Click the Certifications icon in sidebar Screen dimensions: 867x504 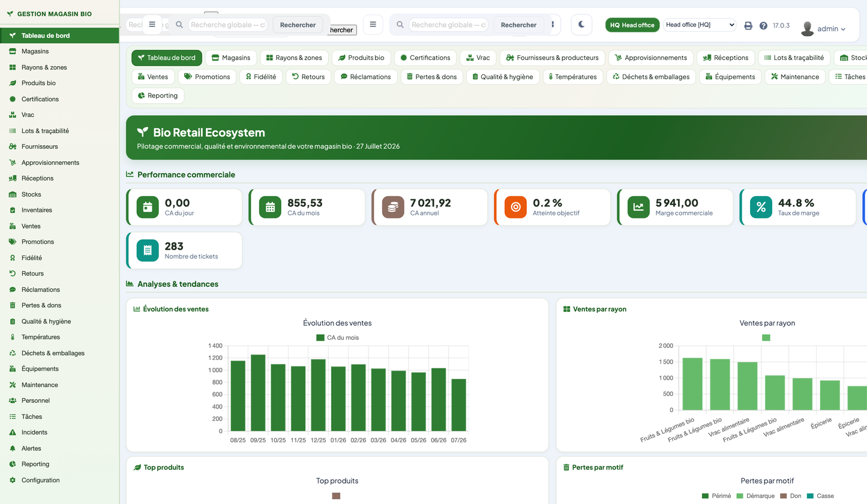[x=12, y=99]
